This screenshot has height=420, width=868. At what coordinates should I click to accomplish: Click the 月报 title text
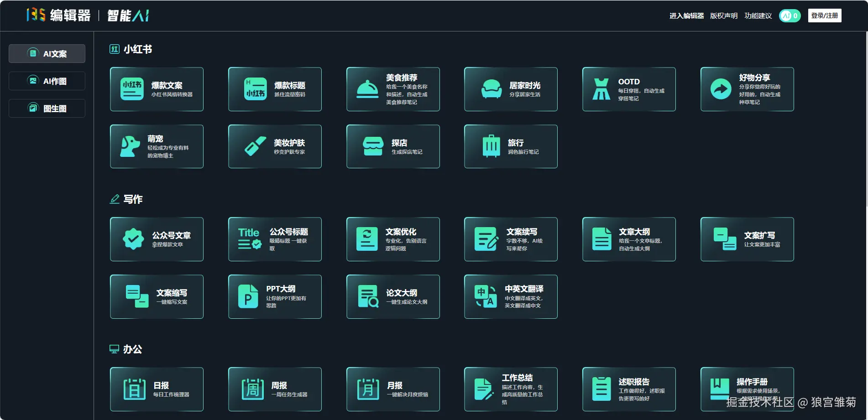tap(395, 385)
